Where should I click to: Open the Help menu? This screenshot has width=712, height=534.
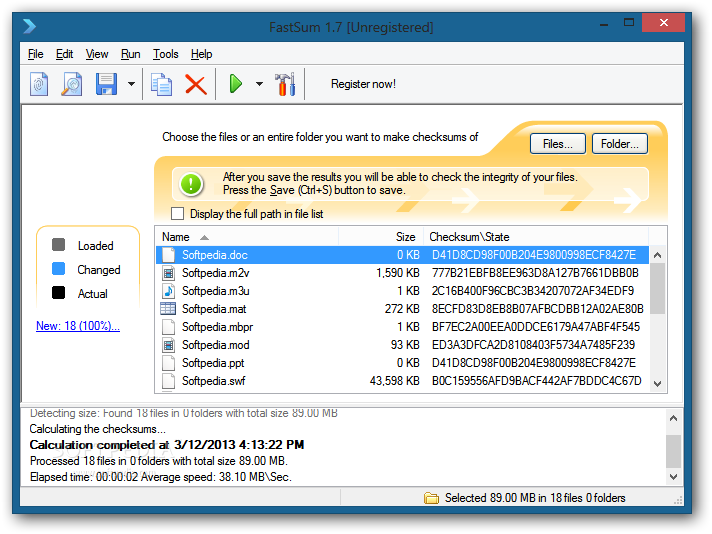201,54
